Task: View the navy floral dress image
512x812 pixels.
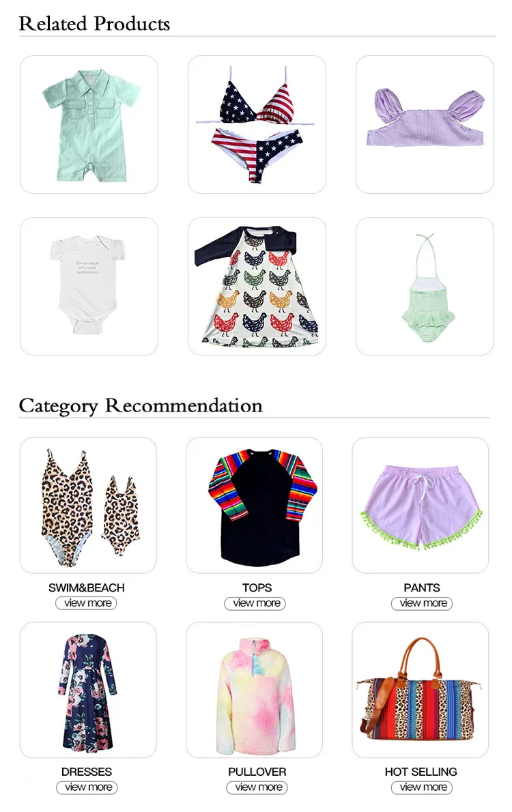Action: click(88, 690)
